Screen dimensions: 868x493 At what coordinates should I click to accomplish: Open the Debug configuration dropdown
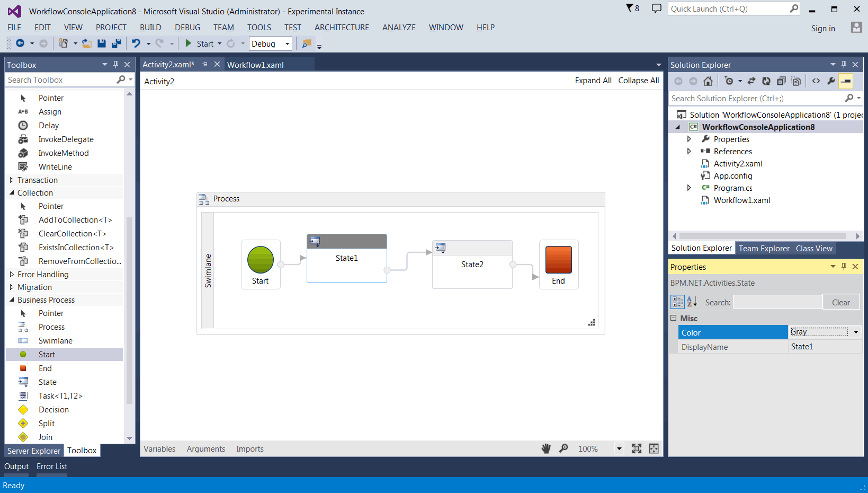[287, 43]
